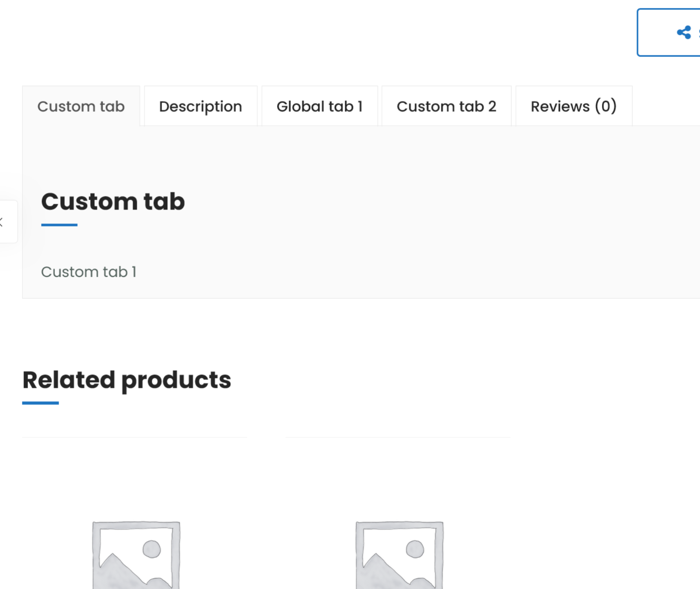Click the blue underline below Custom tab heading
Screen dimensions: 700x589
point(59,225)
